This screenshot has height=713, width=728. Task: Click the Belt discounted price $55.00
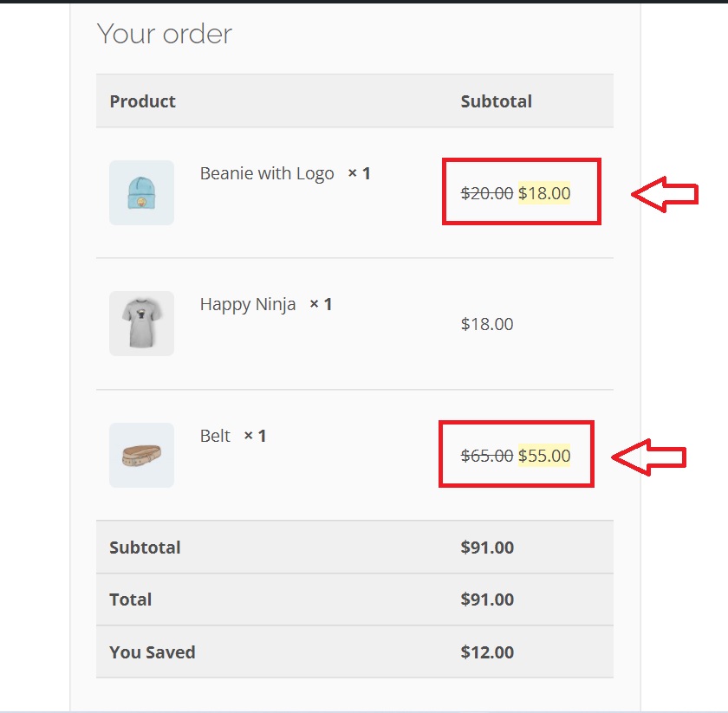[x=544, y=456]
